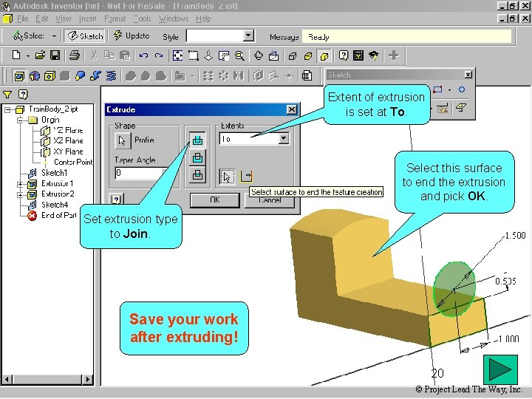Open a file with the Open folder icon
Screen dimensions: 532x399
click(40, 55)
